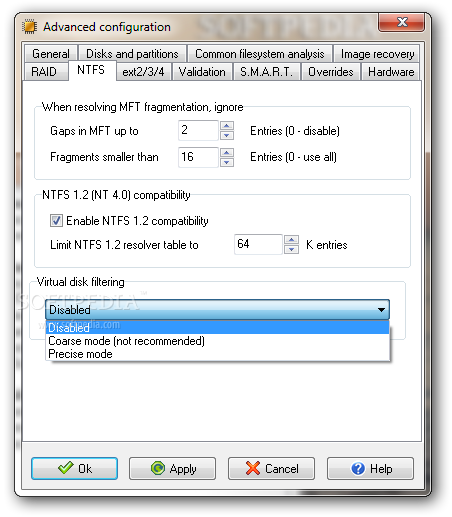The width and height of the screenshot is (452, 517).
Task: Open the ext2/3/4 tab
Action: click(143, 72)
